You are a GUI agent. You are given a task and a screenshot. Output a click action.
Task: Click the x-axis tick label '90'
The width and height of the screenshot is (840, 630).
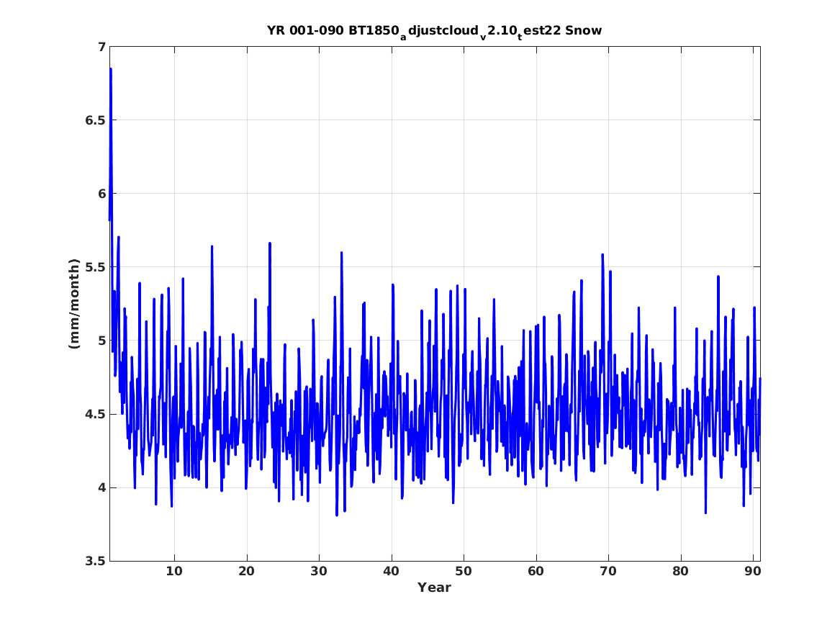753,571
